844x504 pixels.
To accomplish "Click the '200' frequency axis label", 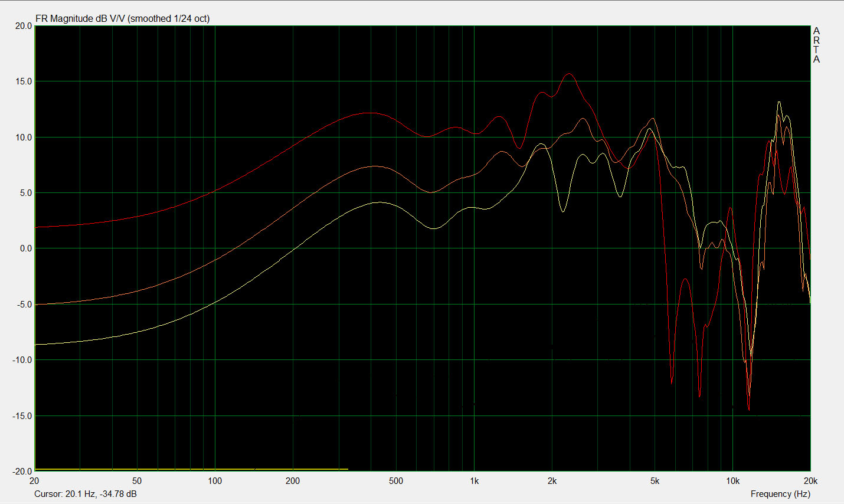I will pyautogui.click(x=293, y=481).
